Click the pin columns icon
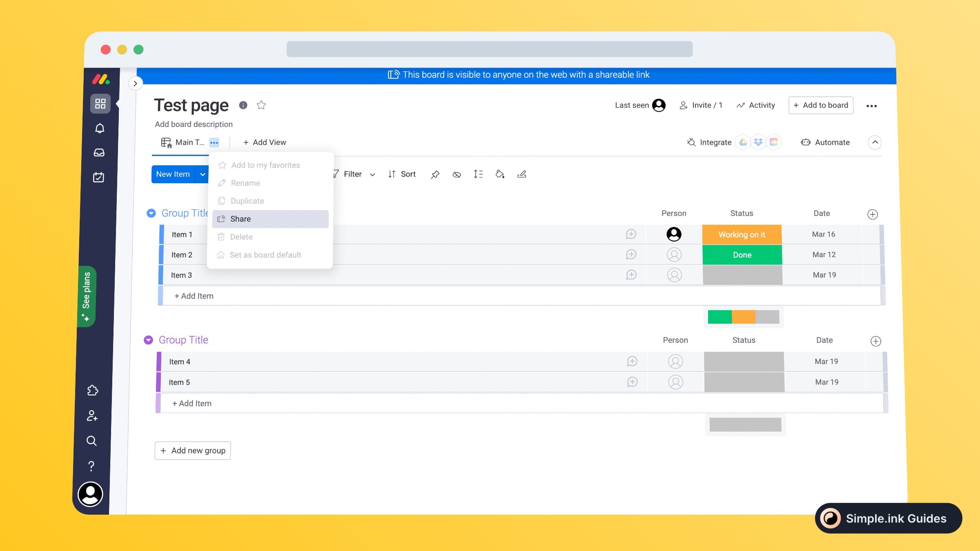This screenshot has height=551, width=980. (435, 174)
